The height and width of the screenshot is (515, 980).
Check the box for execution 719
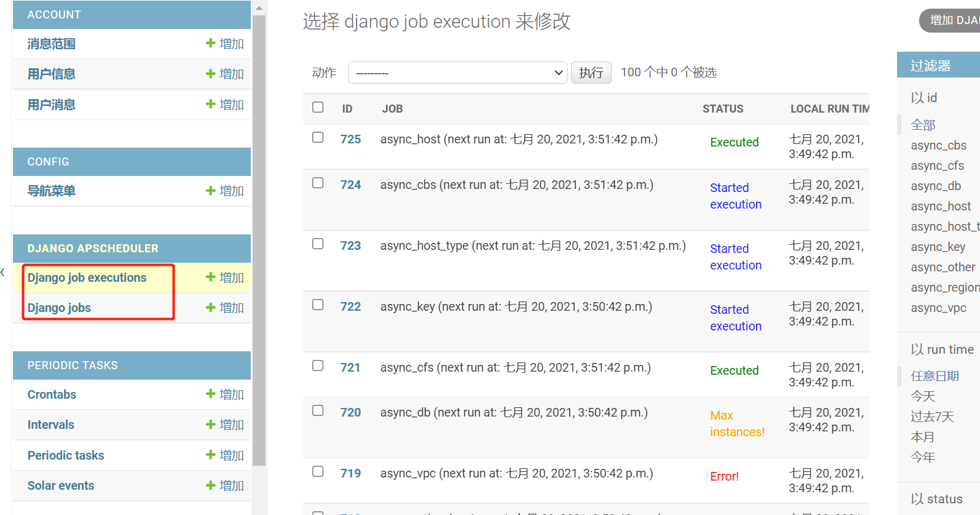(318, 471)
